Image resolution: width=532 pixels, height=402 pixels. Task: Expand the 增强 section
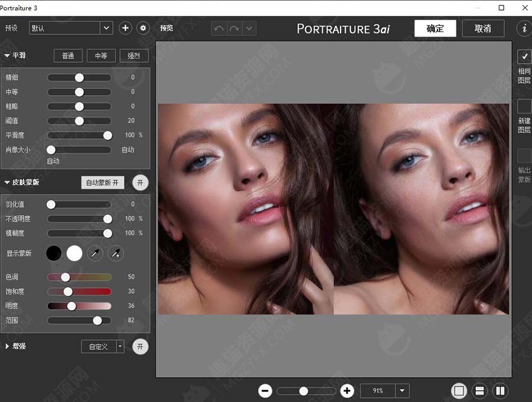(7, 346)
